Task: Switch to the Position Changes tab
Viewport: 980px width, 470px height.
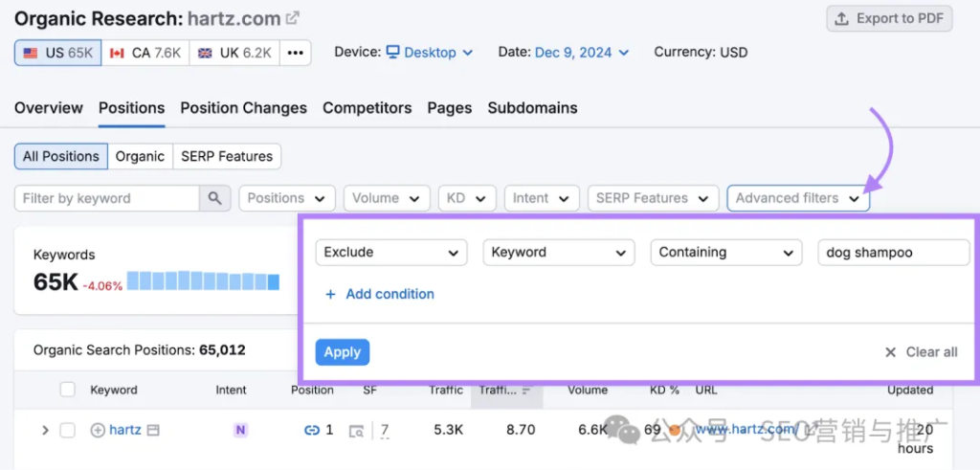Action: coord(243,108)
